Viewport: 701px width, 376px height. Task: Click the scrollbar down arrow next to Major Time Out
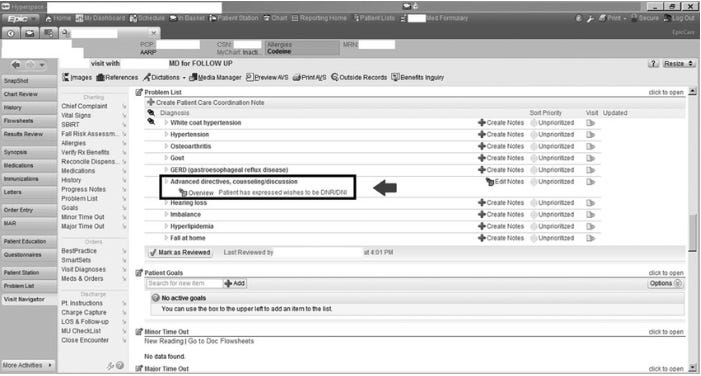point(693,368)
